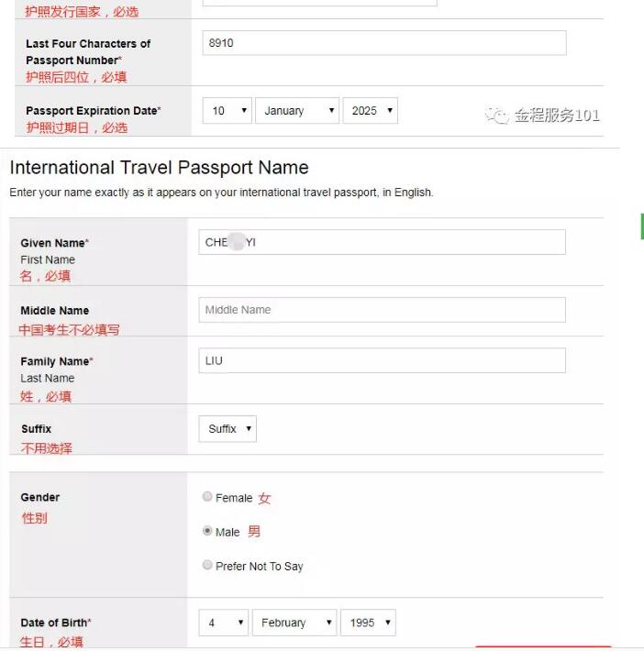Viewport: 644px width, 651px height.
Task: Select the Male gender radio button
Action: pos(207,531)
